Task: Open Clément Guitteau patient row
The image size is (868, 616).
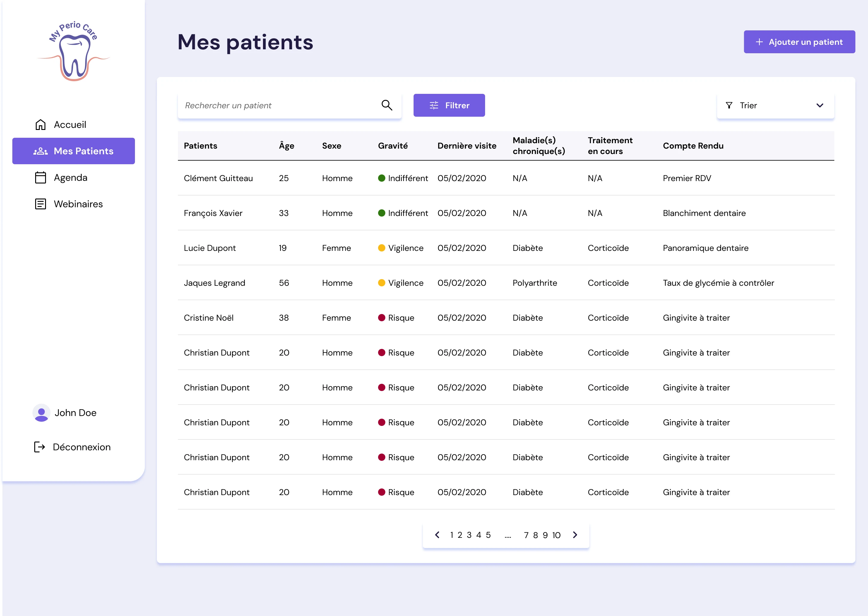Action: [x=506, y=178]
